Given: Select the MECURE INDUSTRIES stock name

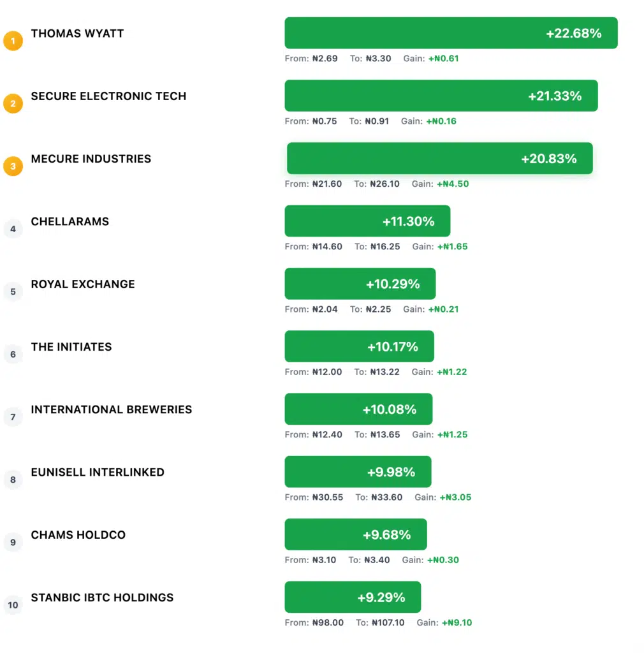Looking at the screenshot, I should tap(91, 159).
